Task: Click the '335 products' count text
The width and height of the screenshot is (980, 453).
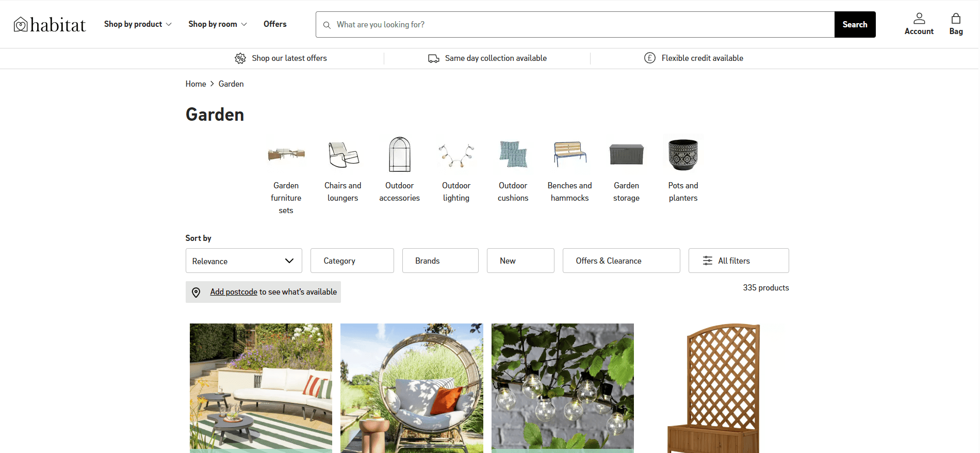Action: point(766,288)
